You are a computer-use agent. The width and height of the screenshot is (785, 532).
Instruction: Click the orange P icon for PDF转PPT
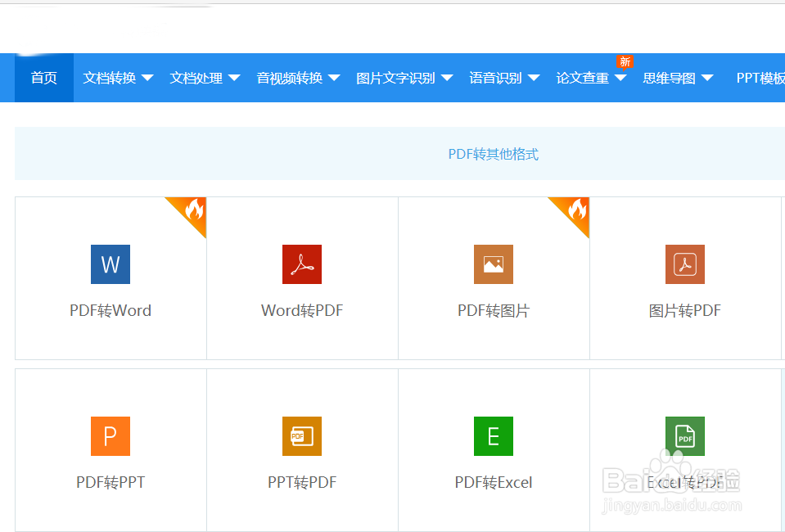tap(111, 436)
